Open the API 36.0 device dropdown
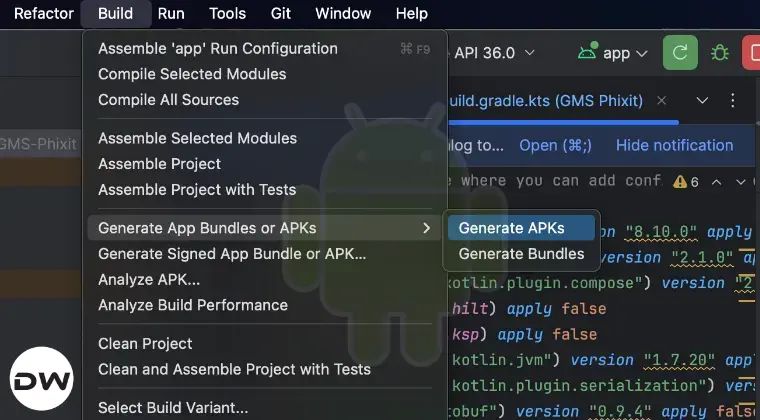The width and height of the screenshot is (760, 420). [494, 53]
